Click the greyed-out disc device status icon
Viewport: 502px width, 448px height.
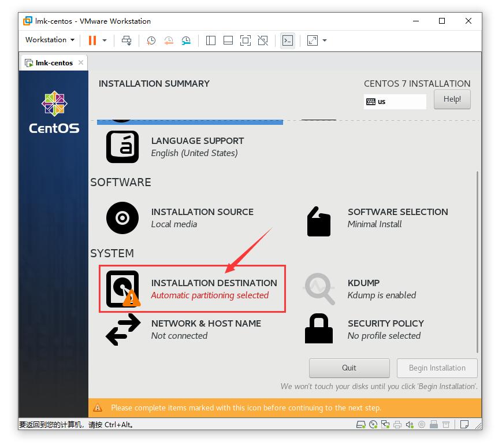tap(422, 425)
